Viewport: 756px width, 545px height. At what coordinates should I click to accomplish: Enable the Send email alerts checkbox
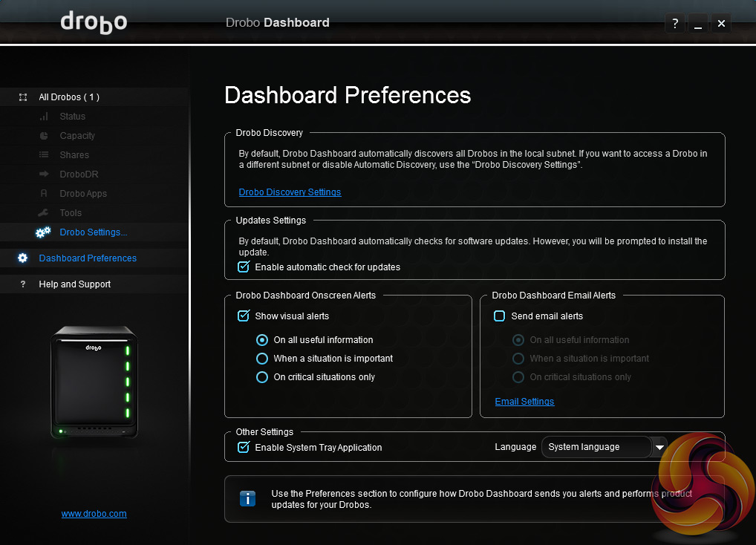click(x=500, y=316)
